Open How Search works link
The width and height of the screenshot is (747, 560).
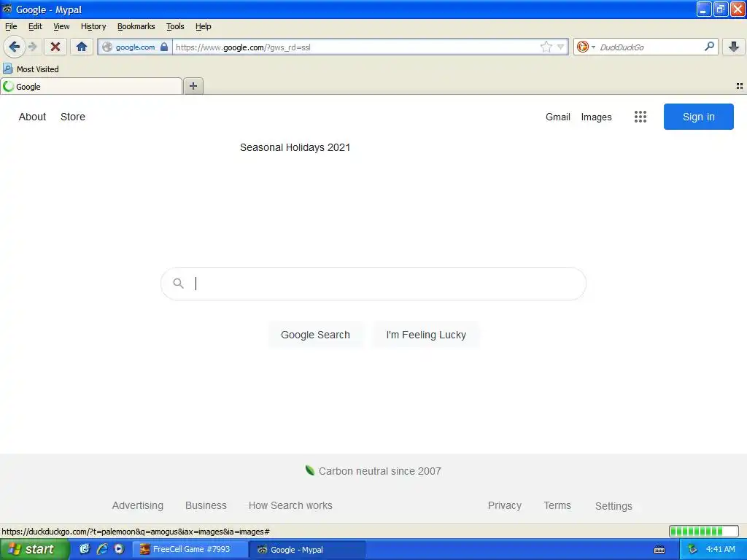(x=290, y=505)
